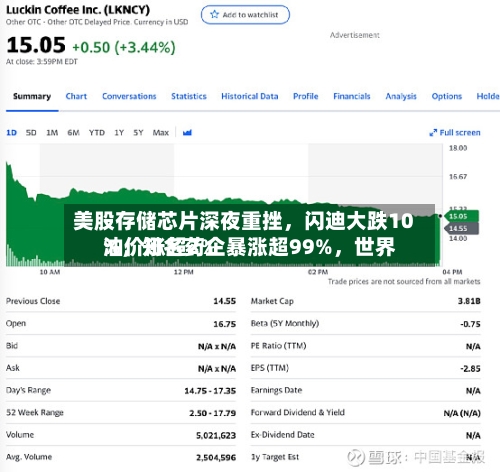The height and width of the screenshot is (472, 500).
Task: Click the Earnings Date label
Action: tap(276, 390)
